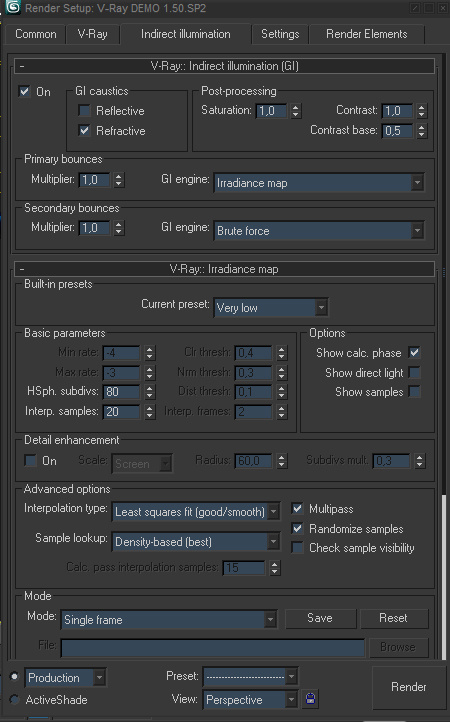
Task: Collapse the Indirect illumination (GI) rollout
Action: [x=224, y=66]
